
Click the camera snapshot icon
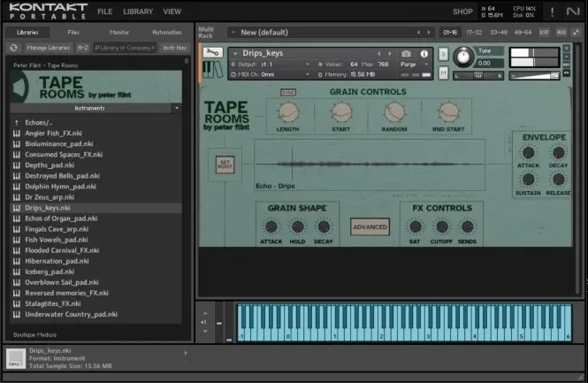click(x=406, y=54)
